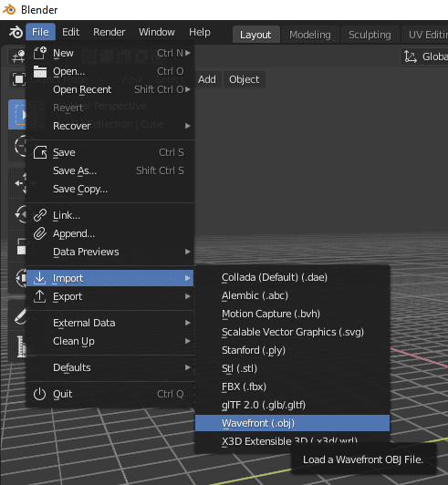
Task: Click the New file icon
Action: pyautogui.click(x=40, y=53)
